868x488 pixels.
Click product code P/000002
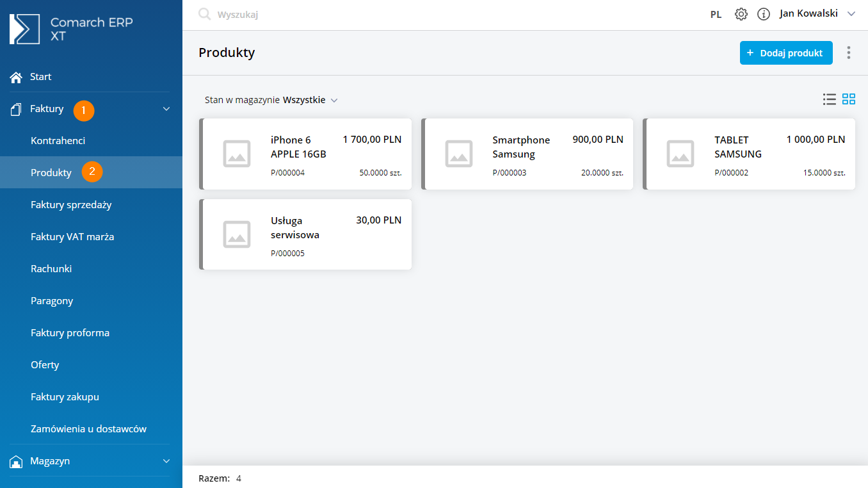click(732, 173)
